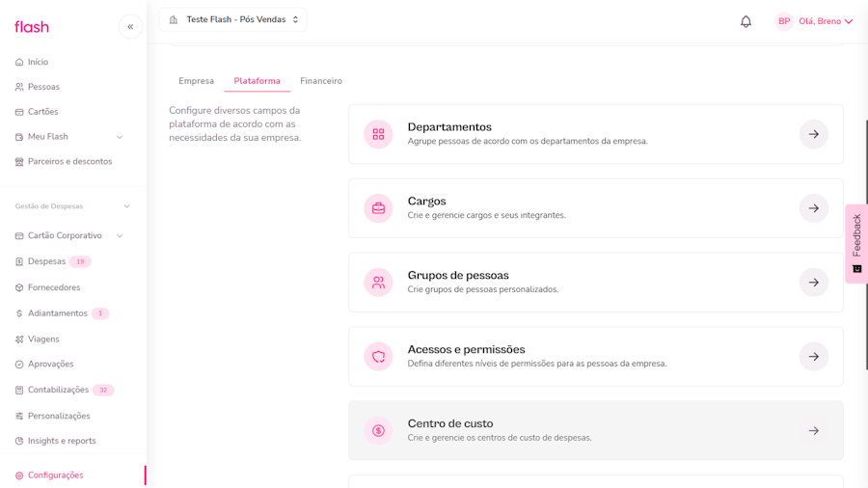Switch to the Empresa tab
868x488 pixels.
(196, 81)
